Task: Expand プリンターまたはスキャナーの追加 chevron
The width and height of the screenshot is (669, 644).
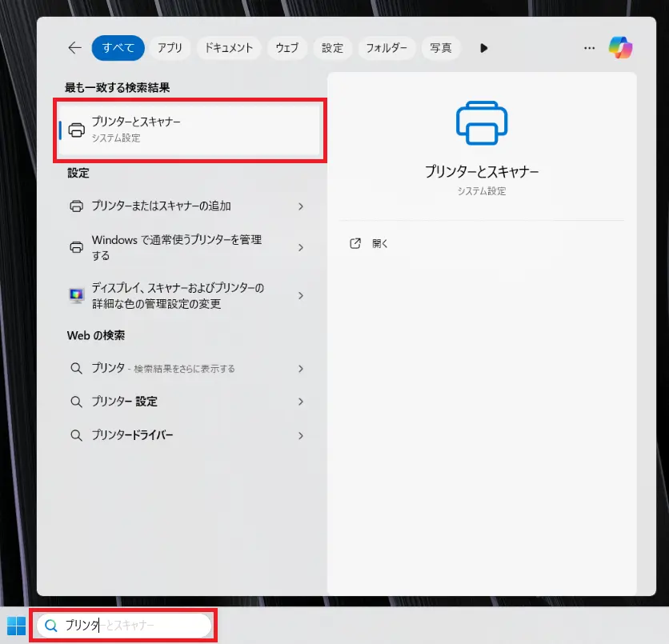Action: 301,206
